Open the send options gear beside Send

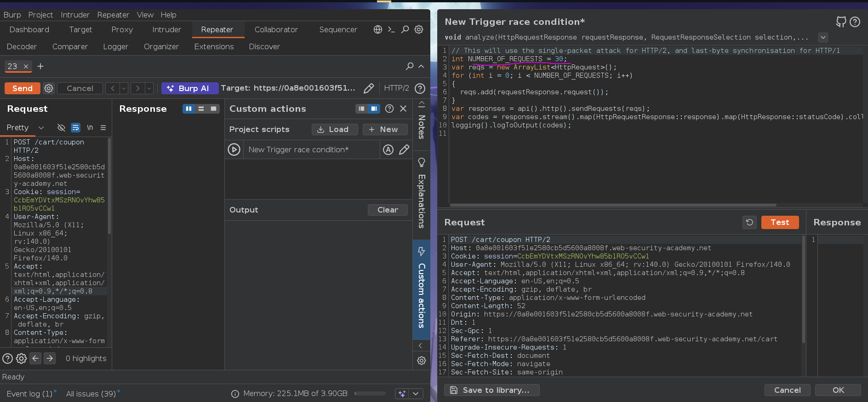(x=49, y=88)
